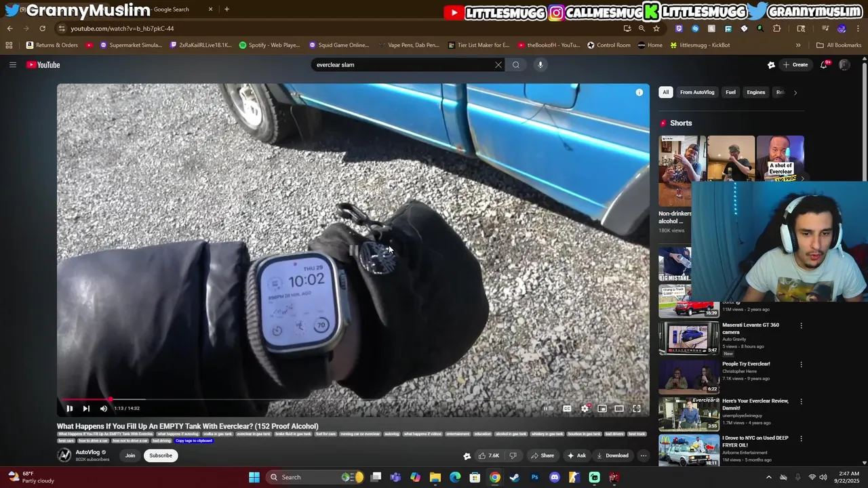Screen dimensions: 868x488
Task: Open options for 'Here's Your Everclear Review' video
Action: tap(801, 401)
